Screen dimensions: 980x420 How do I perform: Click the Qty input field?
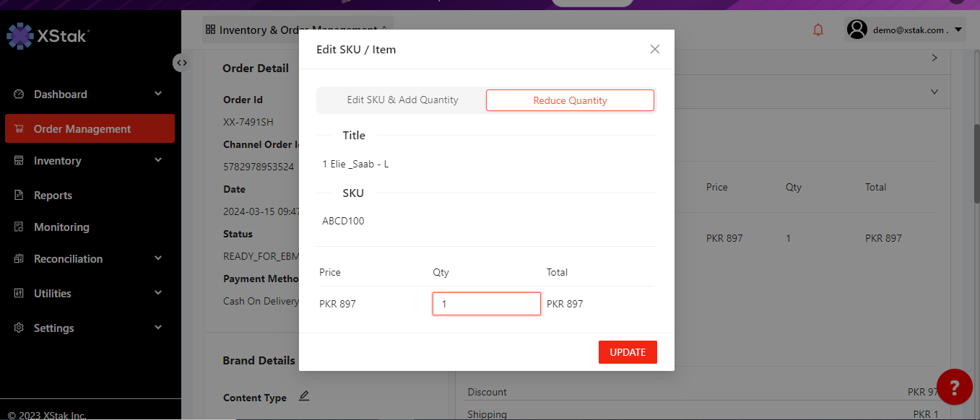pyautogui.click(x=486, y=304)
